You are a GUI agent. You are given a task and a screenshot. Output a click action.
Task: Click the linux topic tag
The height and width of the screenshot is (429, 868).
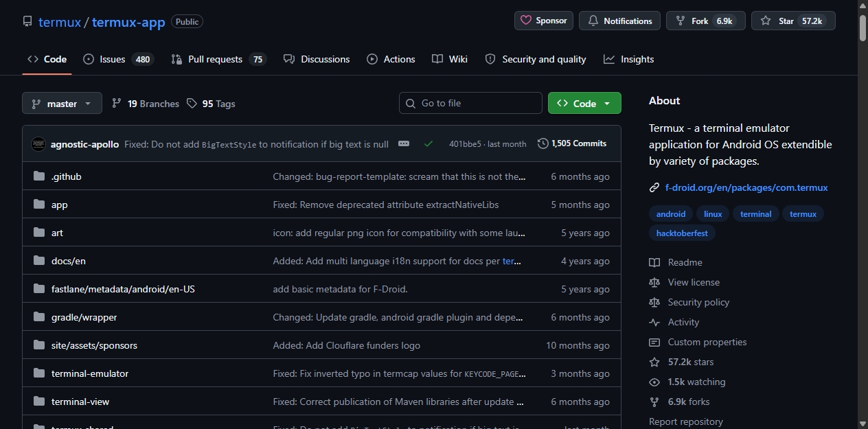[x=713, y=214]
